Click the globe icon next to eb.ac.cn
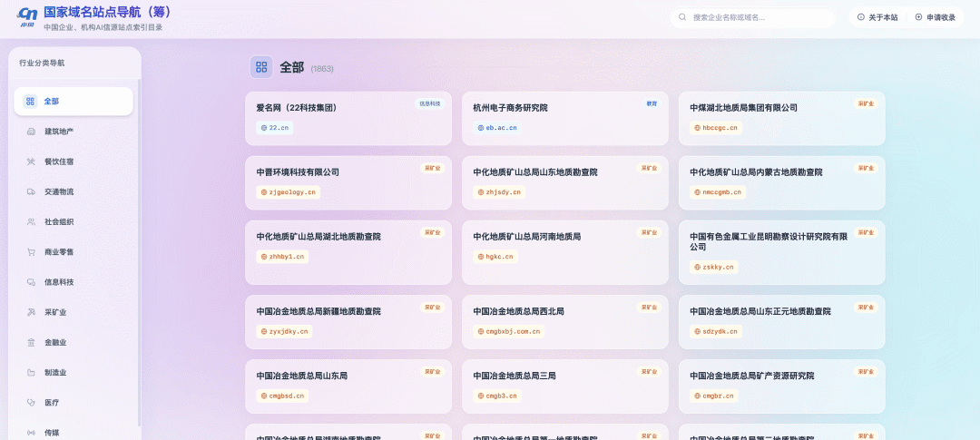 click(481, 128)
